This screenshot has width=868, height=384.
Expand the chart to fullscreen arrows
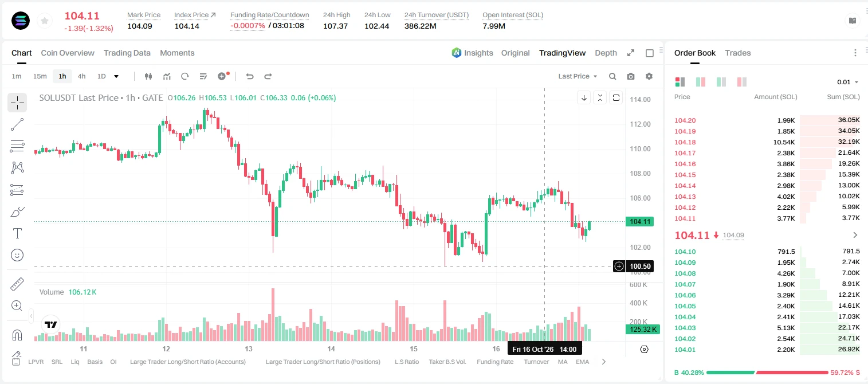631,53
